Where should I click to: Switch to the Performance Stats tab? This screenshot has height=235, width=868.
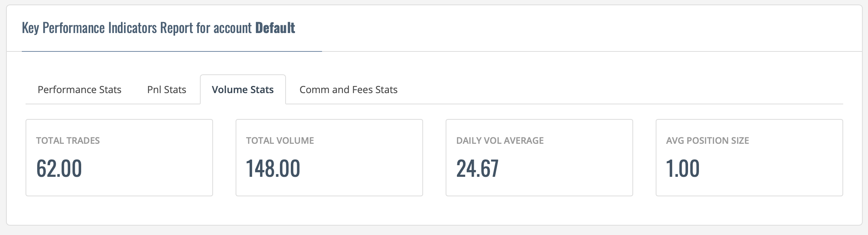tap(79, 90)
